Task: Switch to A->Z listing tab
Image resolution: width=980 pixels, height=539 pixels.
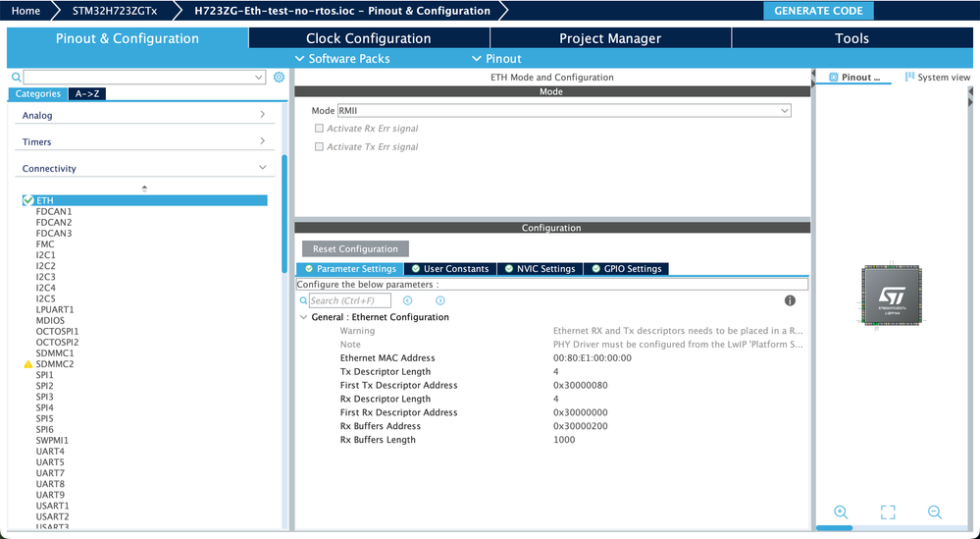Action: (87, 94)
